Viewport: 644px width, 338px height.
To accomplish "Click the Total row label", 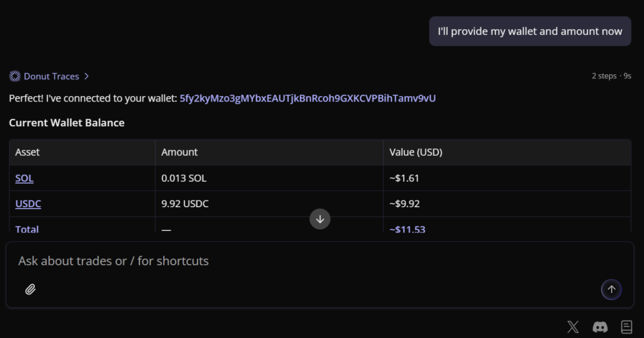I will coord(27,229).
